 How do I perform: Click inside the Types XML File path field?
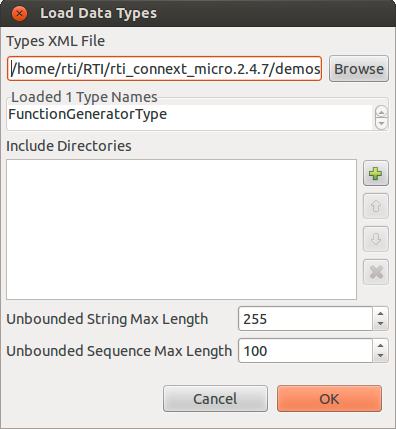tap(164, 69)
